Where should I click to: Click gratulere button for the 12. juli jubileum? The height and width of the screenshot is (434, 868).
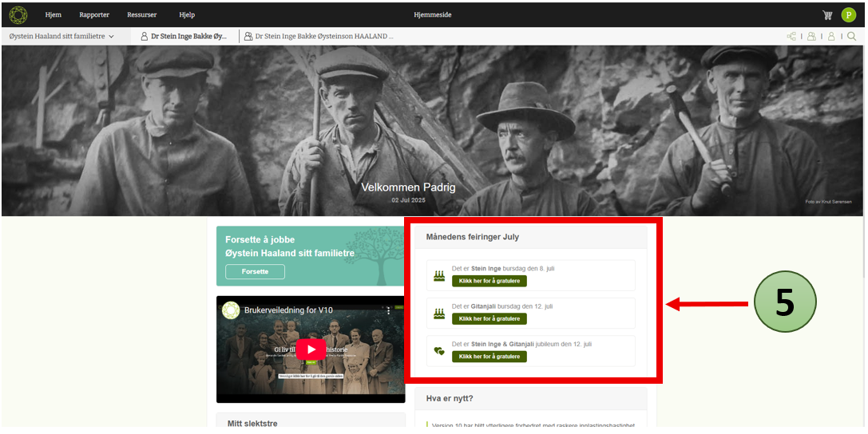click(x=489, y=357)
